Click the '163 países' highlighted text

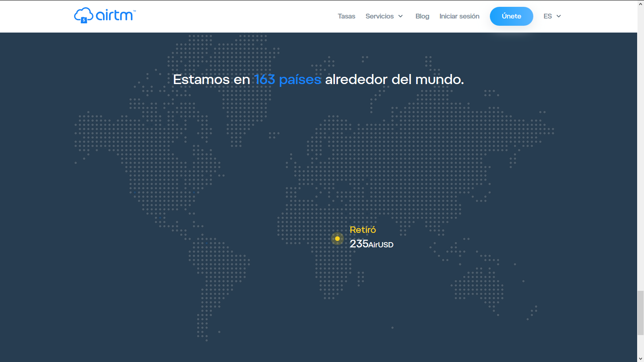(x=287, y=79)
